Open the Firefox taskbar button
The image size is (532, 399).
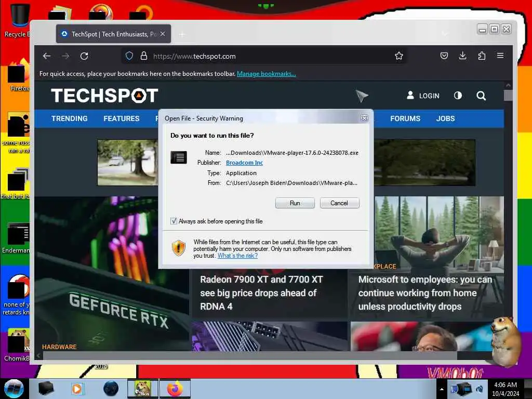pyautogui.click(x=175, y=389)
